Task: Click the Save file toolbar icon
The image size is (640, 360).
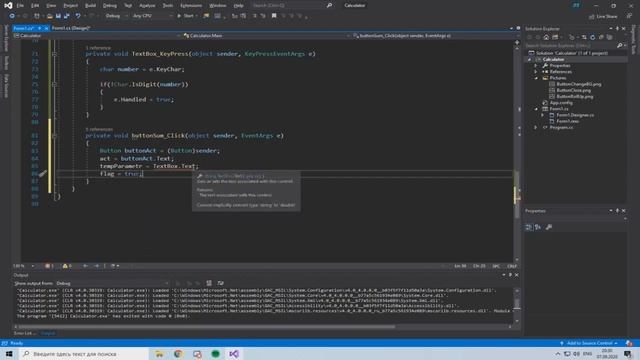Action: [58, 16]
